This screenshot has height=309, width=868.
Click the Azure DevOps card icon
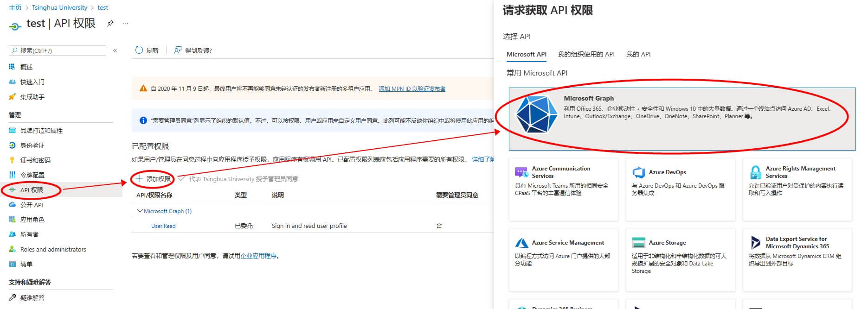tap(639, 172)
